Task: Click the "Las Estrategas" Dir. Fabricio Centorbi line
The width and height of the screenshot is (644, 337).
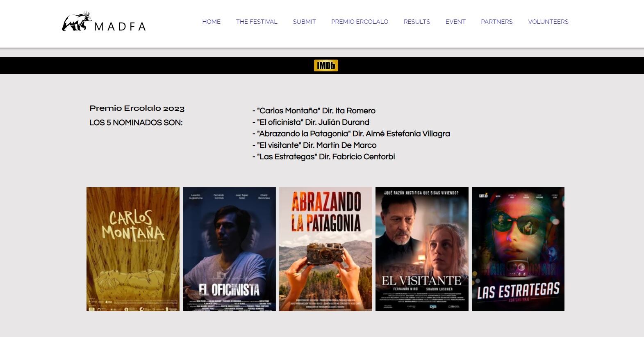Action: [323, 157]
